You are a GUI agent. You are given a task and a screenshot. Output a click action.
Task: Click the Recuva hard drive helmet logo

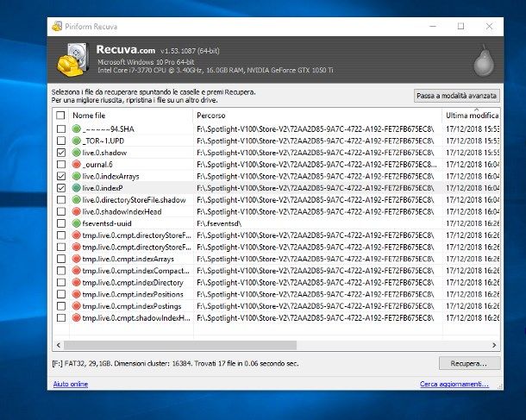73,60
